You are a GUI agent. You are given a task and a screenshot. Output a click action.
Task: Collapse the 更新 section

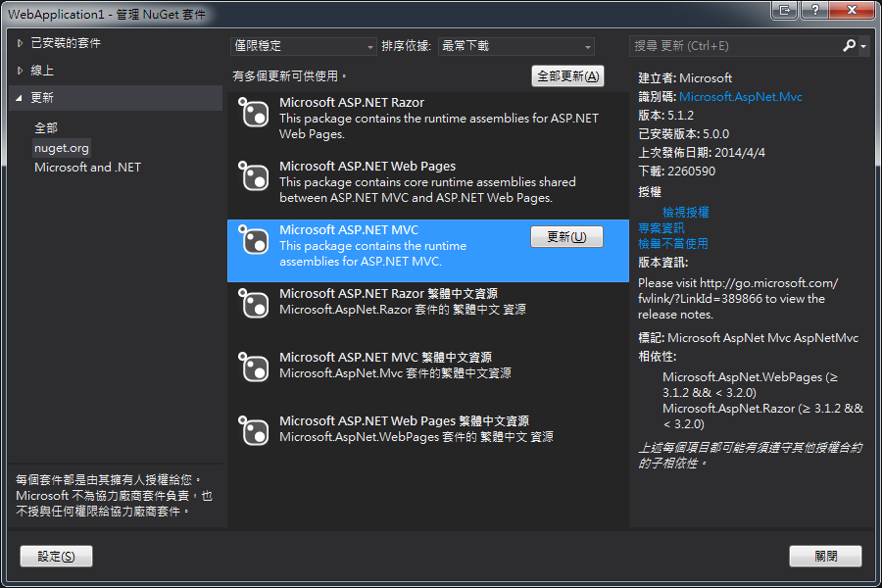tap(20, 98)
